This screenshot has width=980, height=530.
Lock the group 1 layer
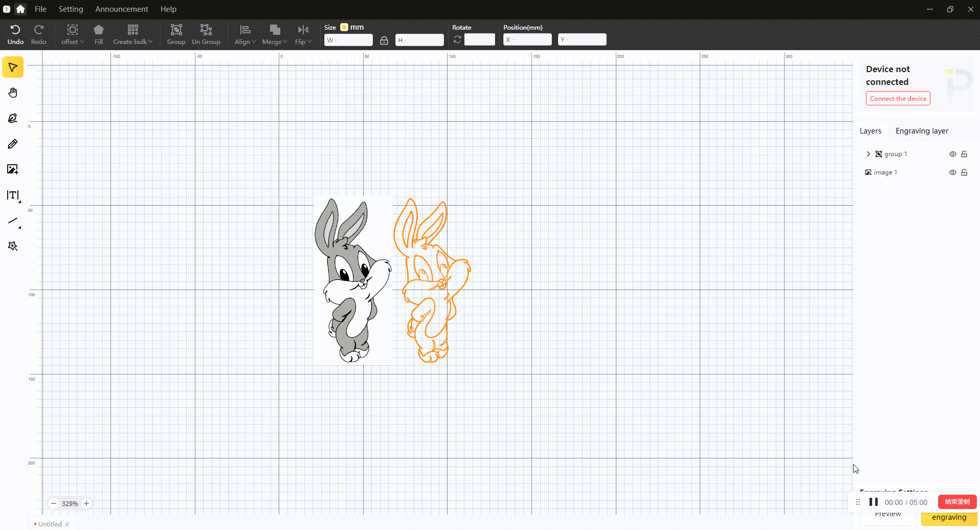point(964,154)
